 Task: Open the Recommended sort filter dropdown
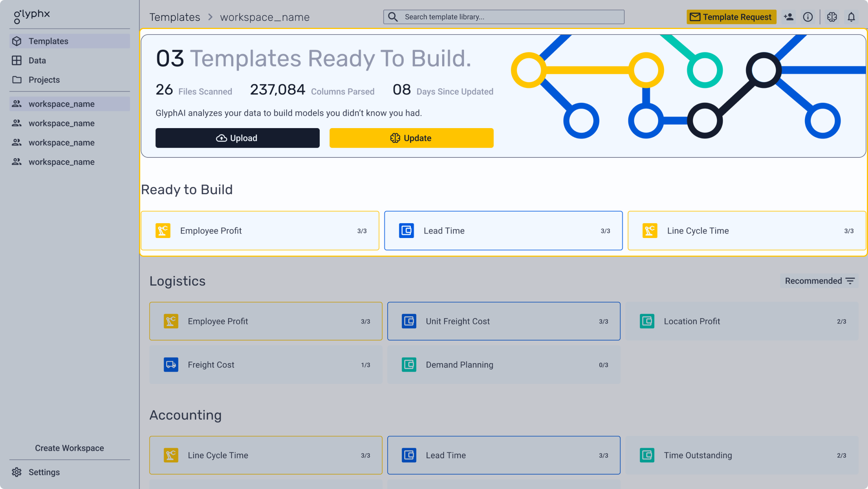coord(819,281)
